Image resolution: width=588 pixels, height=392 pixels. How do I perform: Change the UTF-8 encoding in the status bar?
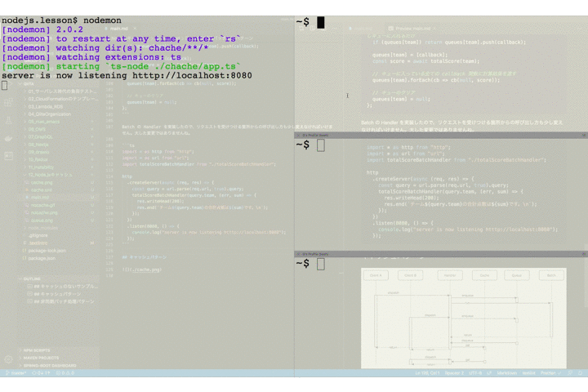(x=475, y=373)
